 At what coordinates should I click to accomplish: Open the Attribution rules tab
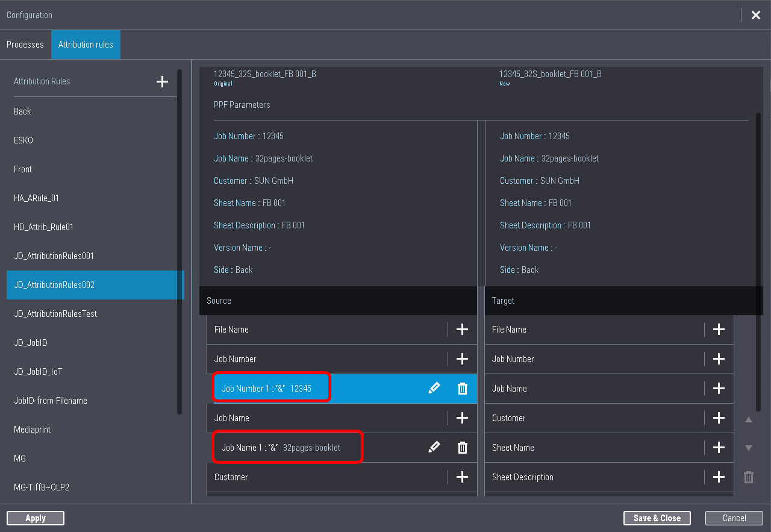coord(86,45)
